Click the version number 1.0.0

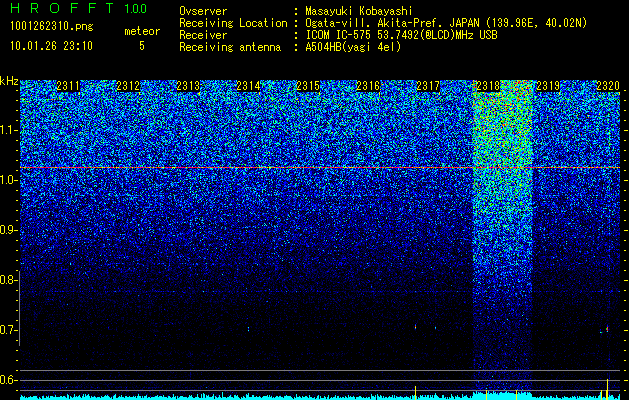[136, 9]
